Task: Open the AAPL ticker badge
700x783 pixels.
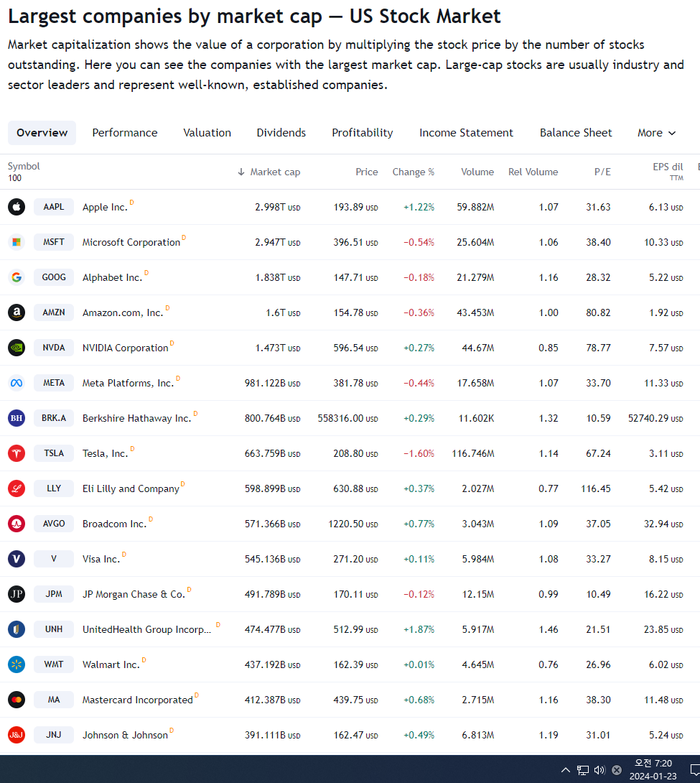Action: coord(54,207)
